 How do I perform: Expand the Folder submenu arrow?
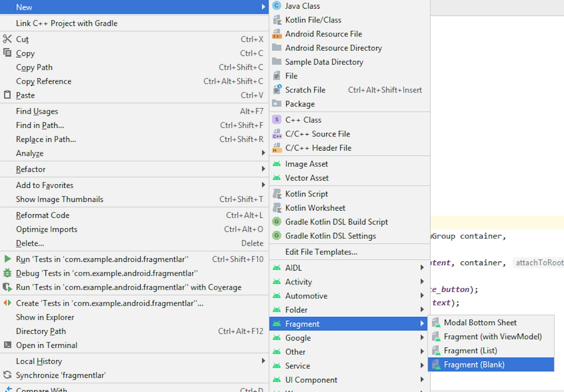coord(422,310)
